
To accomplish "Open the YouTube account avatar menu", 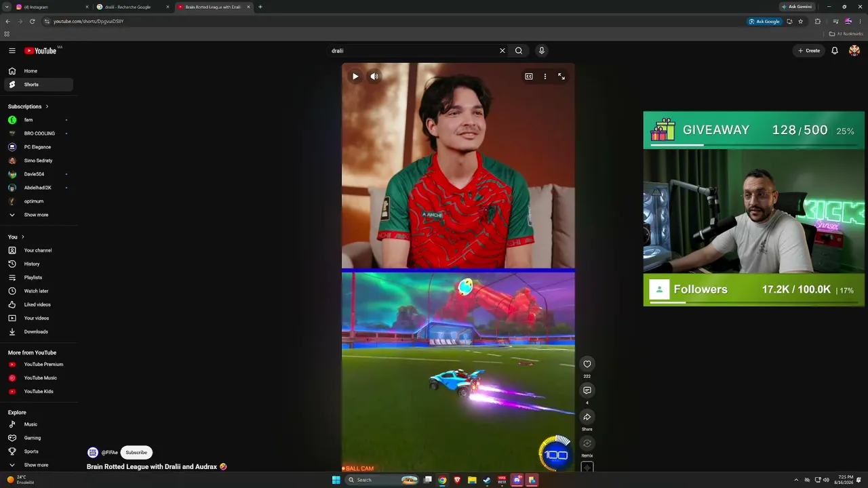I will [854, 51].
